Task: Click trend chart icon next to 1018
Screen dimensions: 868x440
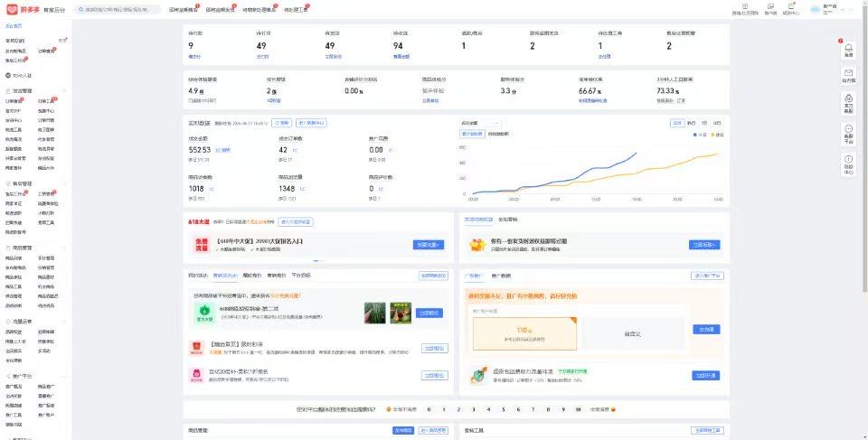Action: 212,189
